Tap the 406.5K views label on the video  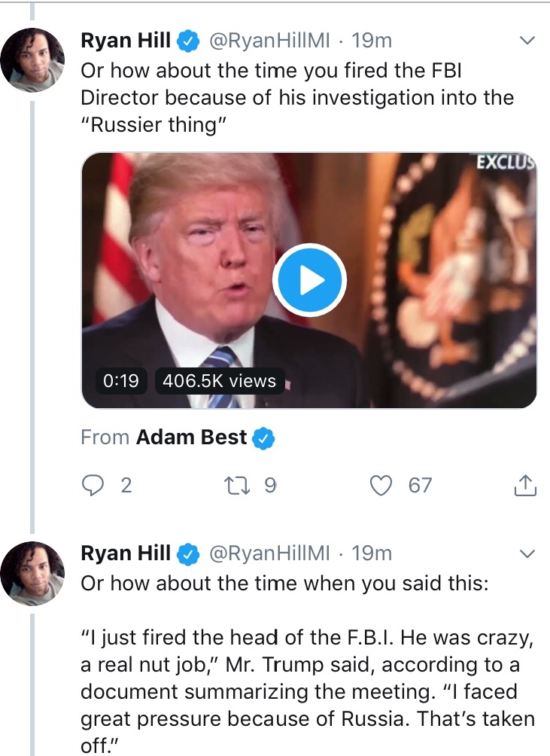(x=219, y=381)
